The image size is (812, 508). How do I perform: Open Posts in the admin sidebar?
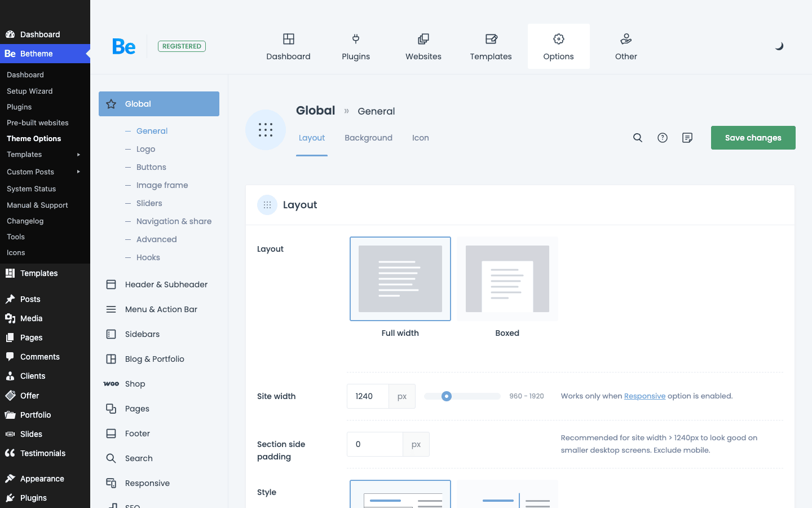(x=45, y=299)
